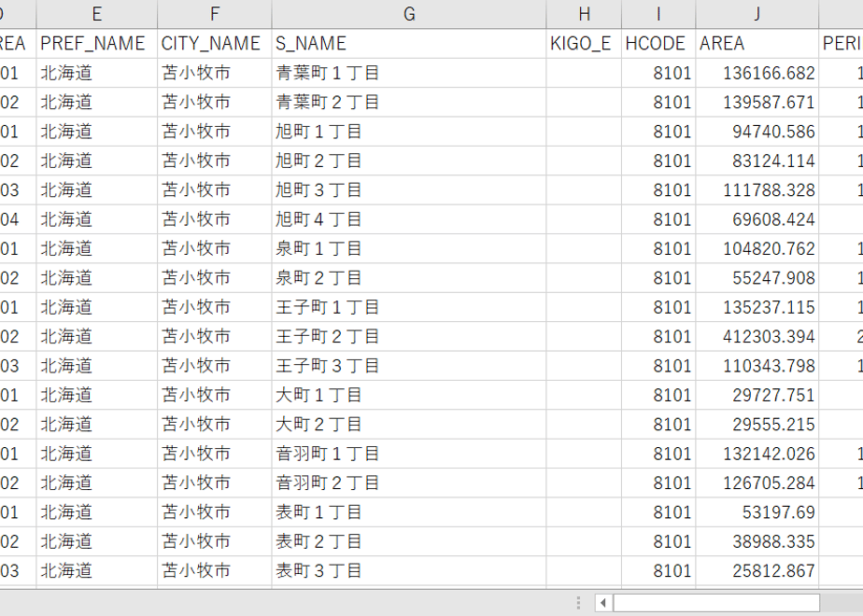Click area value 136166.682
This screenshot has width=863, height=616.
coord(757,73)
